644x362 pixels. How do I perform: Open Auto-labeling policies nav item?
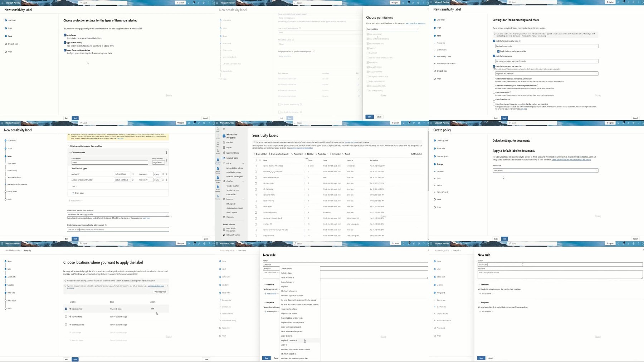click(x=234, y=173)
